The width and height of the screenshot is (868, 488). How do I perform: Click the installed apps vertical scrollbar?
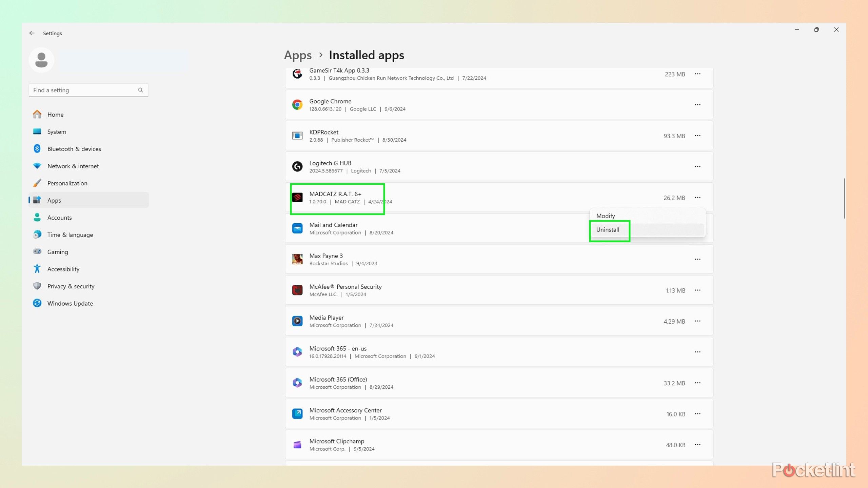coord(844,198)
